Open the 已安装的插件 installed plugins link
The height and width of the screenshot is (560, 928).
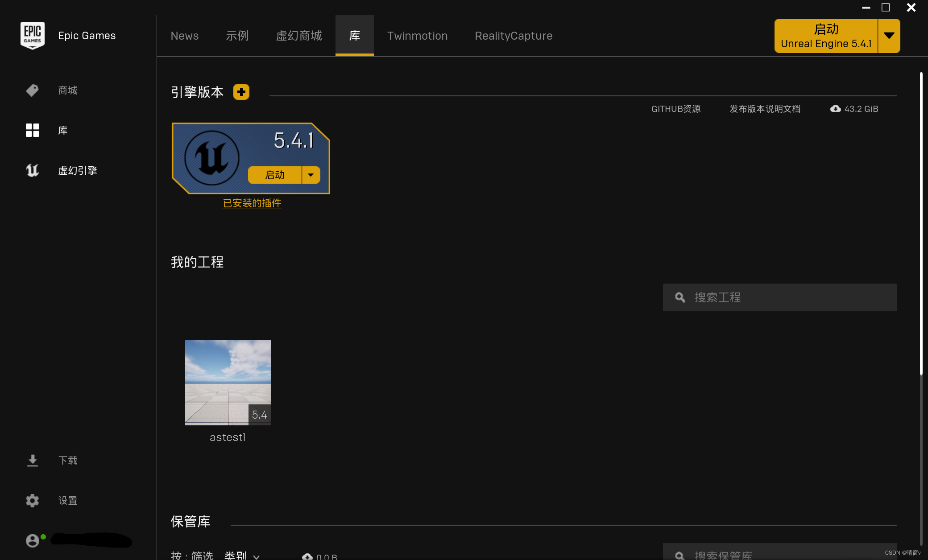[252, 203]
